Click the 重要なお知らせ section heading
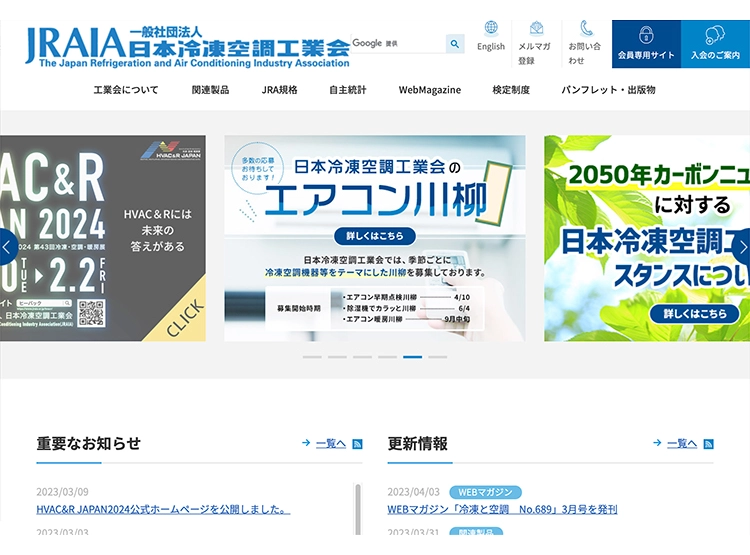This screenshot has height=555, width=750. (88, 444)
